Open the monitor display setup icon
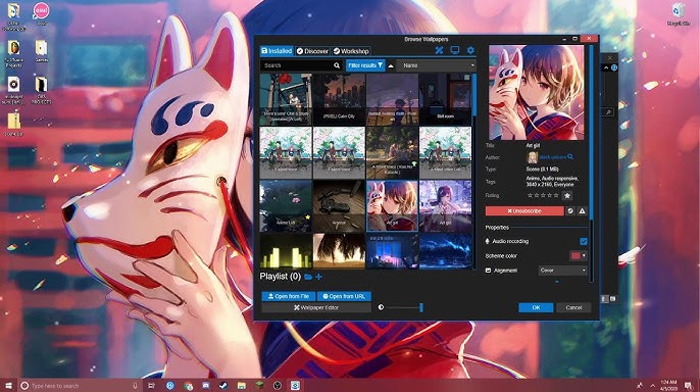Screen dimensions: 700x392 point(454,50)
